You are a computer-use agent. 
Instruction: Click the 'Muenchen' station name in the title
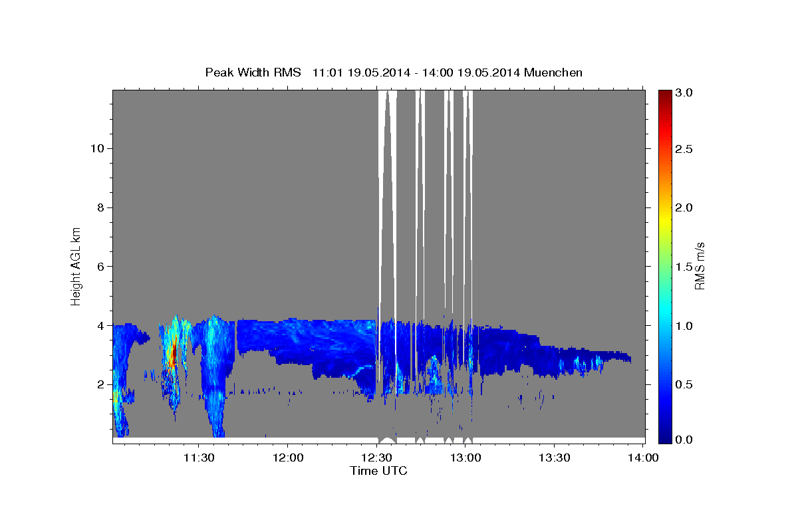pos(553,72)
